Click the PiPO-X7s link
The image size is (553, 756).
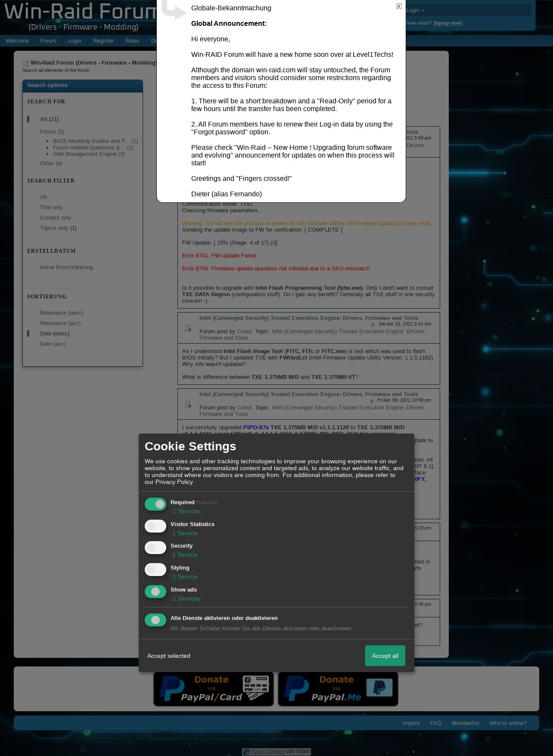256,427
